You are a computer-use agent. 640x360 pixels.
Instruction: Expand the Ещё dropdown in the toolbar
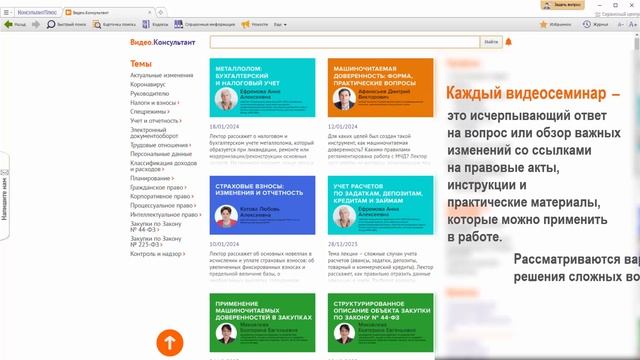280,24
